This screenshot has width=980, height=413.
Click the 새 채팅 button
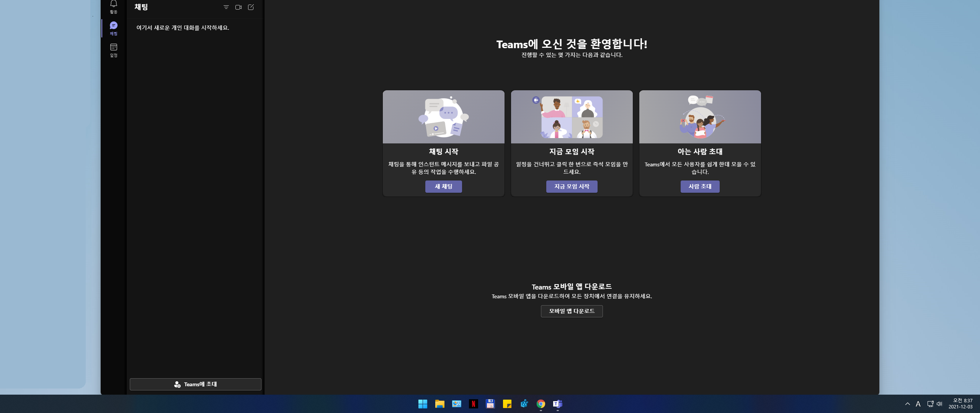point(443,187)
